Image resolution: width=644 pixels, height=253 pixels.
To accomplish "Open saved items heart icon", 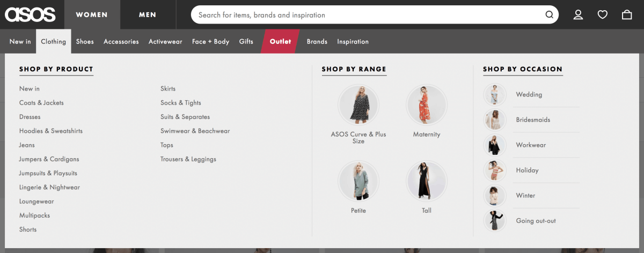I will (x=603, y=15).
